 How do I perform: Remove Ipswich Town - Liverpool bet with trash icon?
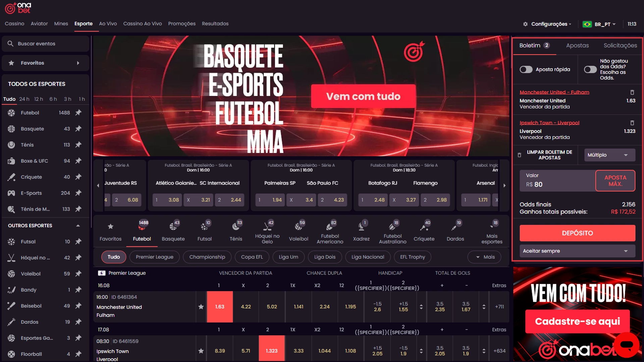click(x=632, y=123)
